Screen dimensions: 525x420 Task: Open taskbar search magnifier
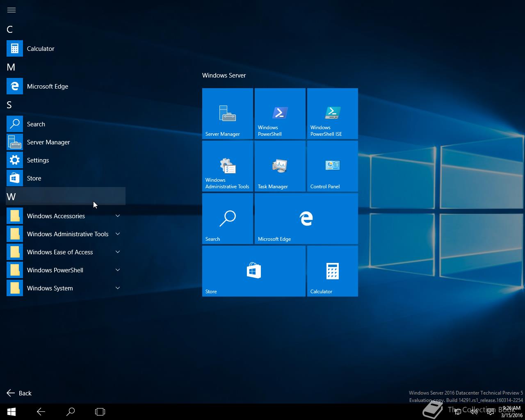(x=71, y=412)
